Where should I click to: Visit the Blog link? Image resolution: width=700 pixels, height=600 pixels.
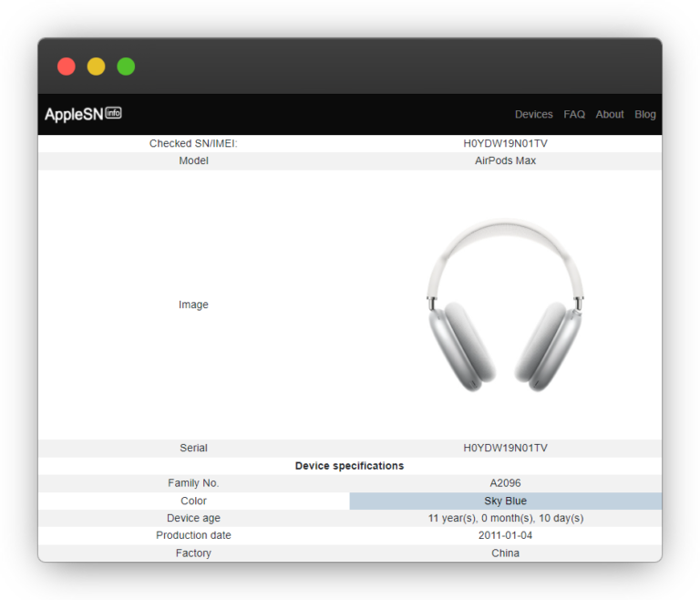click(x=645, y=114)
